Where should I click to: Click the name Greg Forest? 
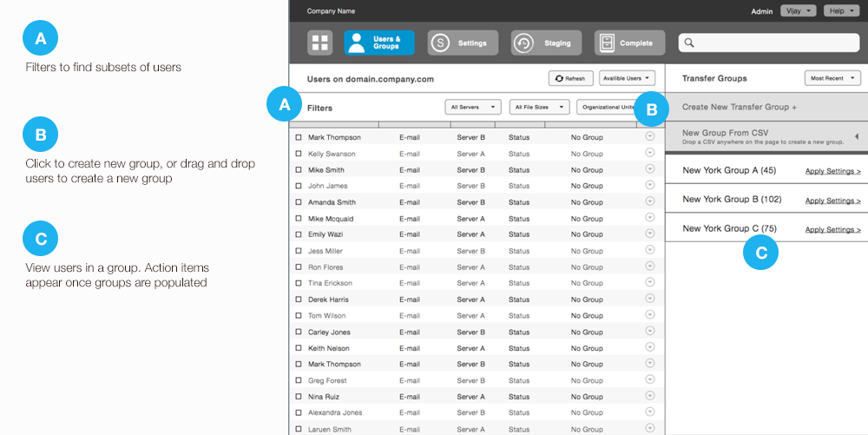pos(327,381)
